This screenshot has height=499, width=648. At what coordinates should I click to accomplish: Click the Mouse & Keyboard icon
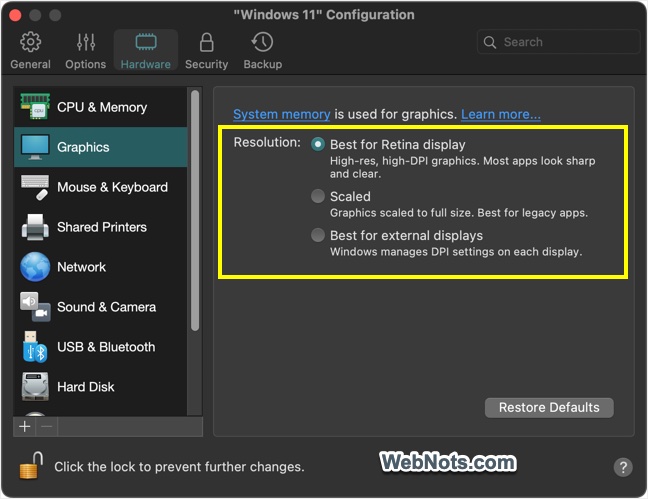(35, 187)
